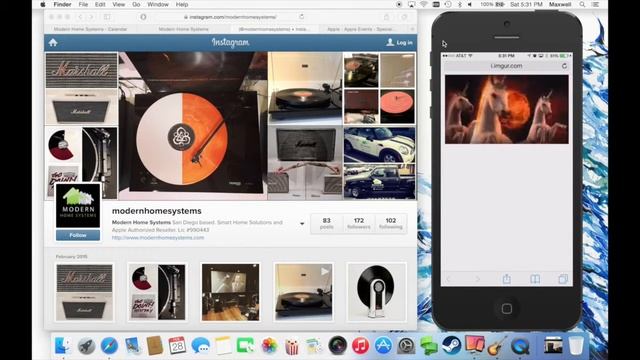Open the tabs view in iPhone Safari

coord(563,279)
